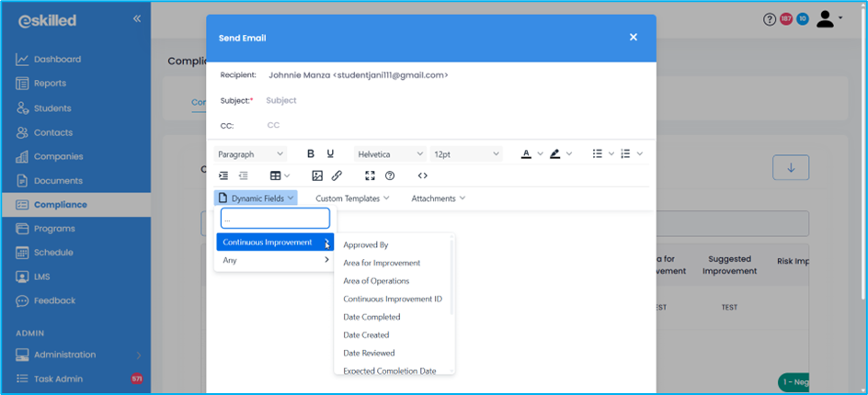Viewport: 868px width, 395px height.
Task: Toggle bold formatting in email editor
Action: click(x=311, y=154)
